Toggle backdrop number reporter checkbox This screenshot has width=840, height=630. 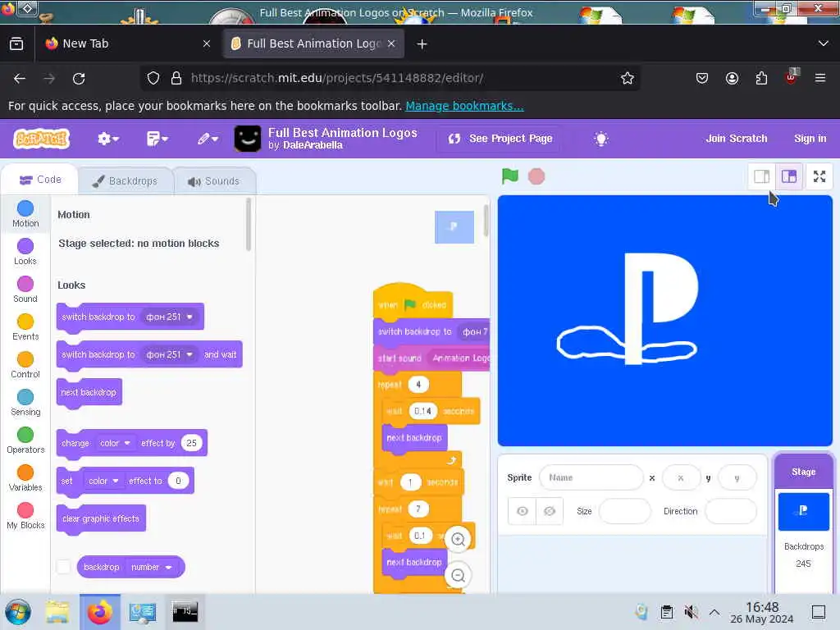63,567
